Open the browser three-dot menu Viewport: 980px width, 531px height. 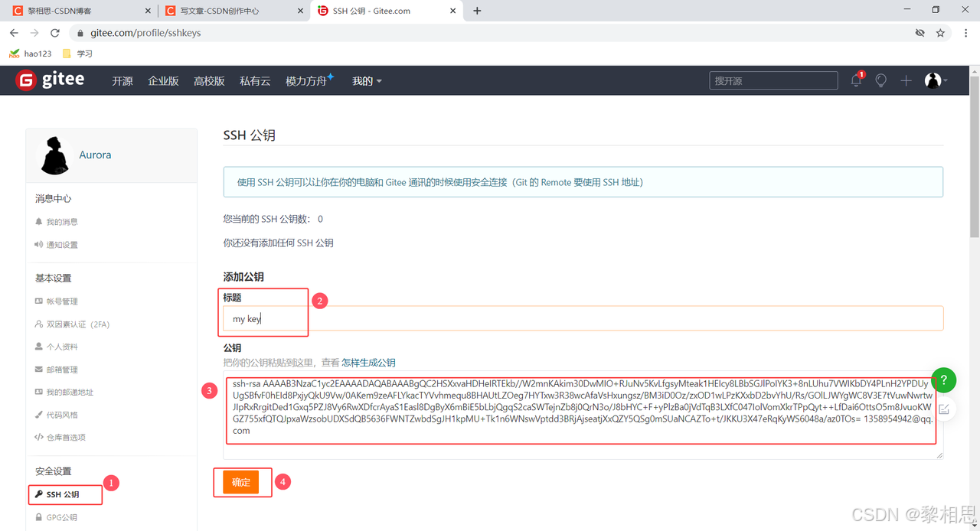(965, 33)
